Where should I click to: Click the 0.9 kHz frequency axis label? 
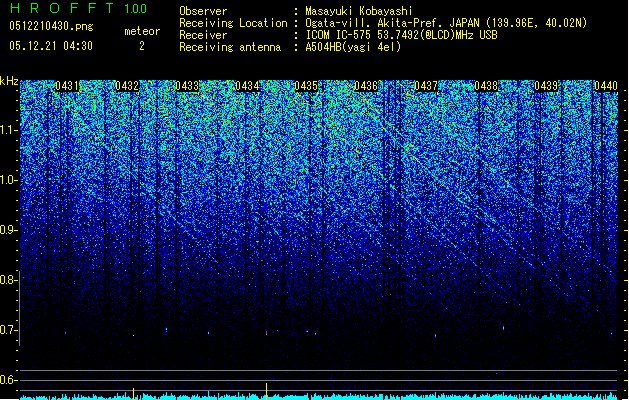(9, 230)
